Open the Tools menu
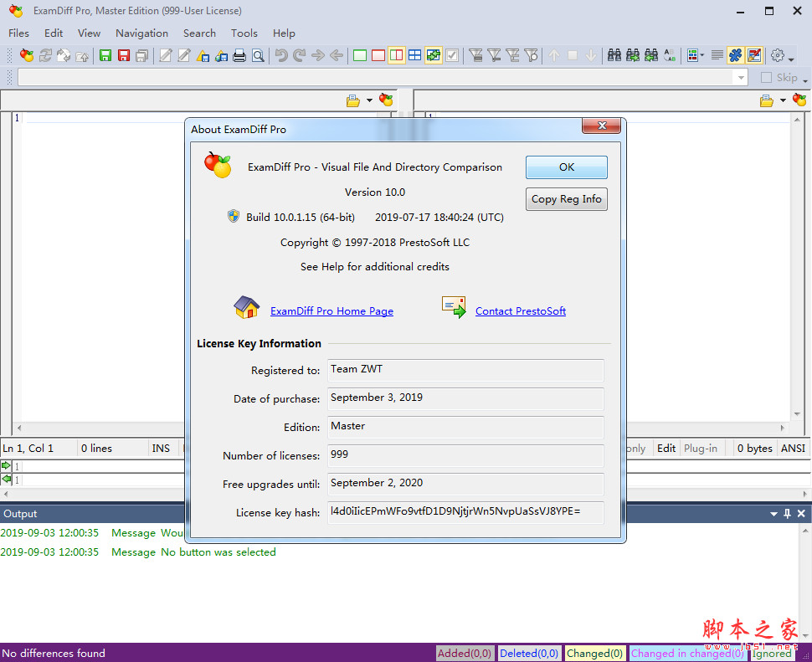 click(244, 33)
